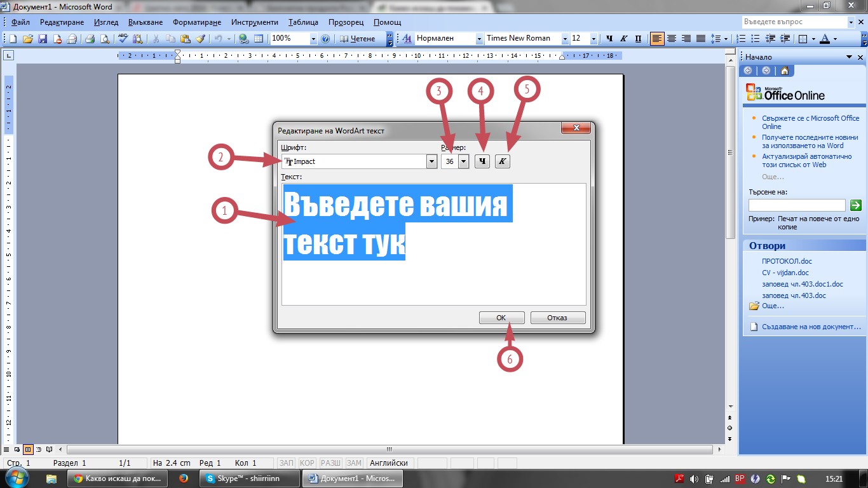Open the Файл menu
The height and width of the screenshot is (488, 868).
pos(20,22)
